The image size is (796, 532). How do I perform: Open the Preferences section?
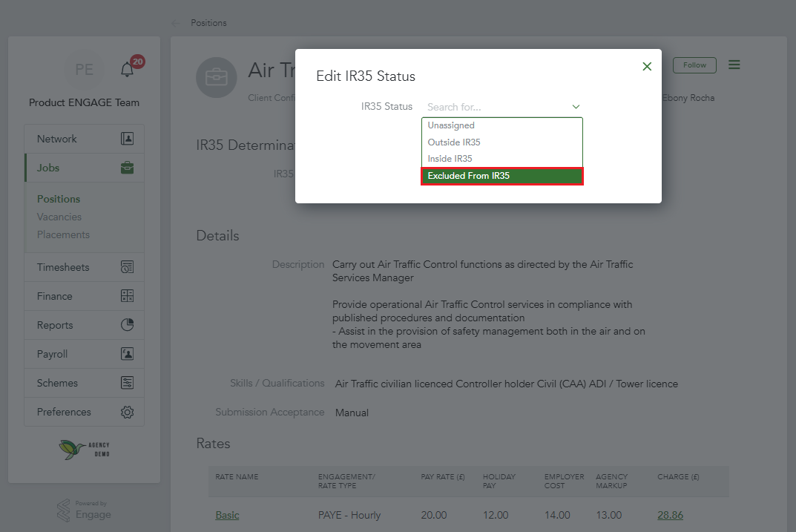click(x=85, y=412)
